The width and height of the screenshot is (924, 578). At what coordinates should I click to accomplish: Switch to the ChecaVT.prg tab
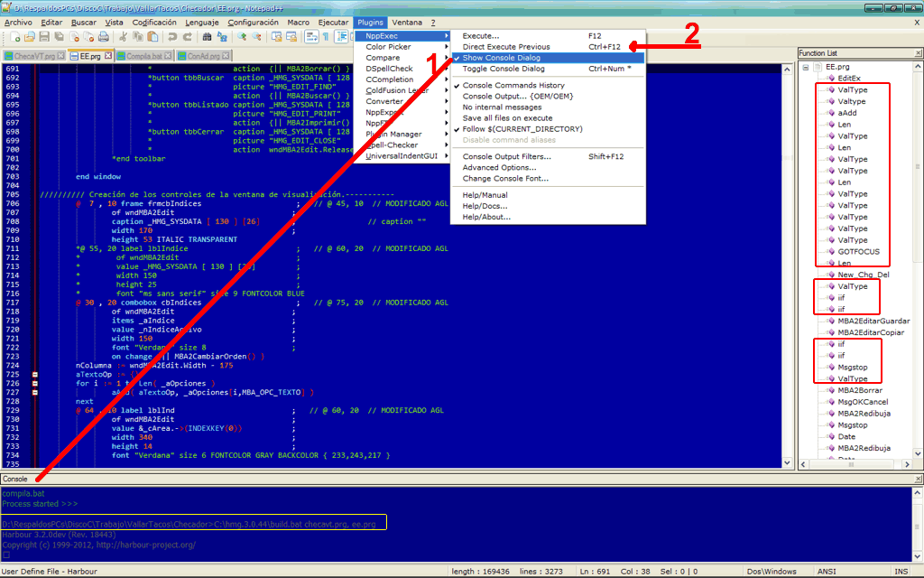point(34,56)
